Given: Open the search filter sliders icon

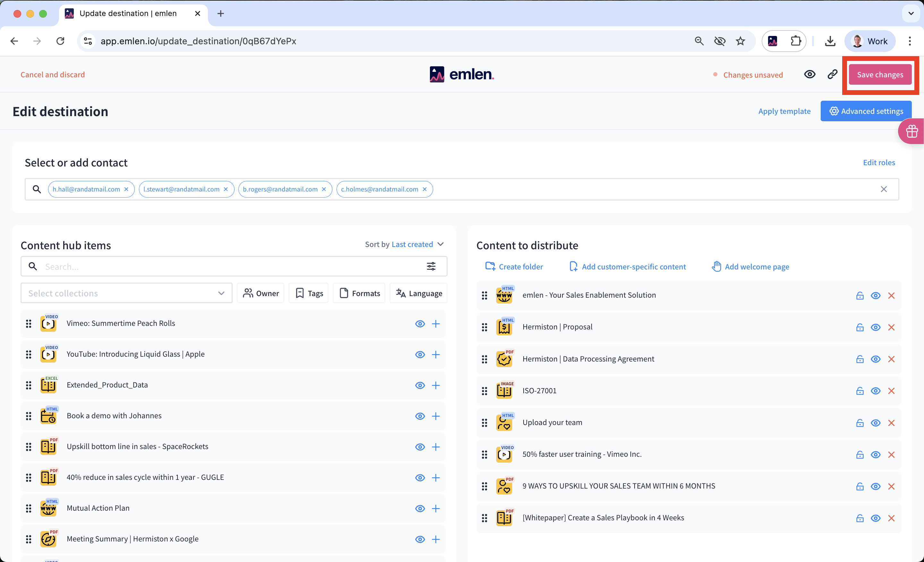Looking at the screenshot, I should 431,266.
